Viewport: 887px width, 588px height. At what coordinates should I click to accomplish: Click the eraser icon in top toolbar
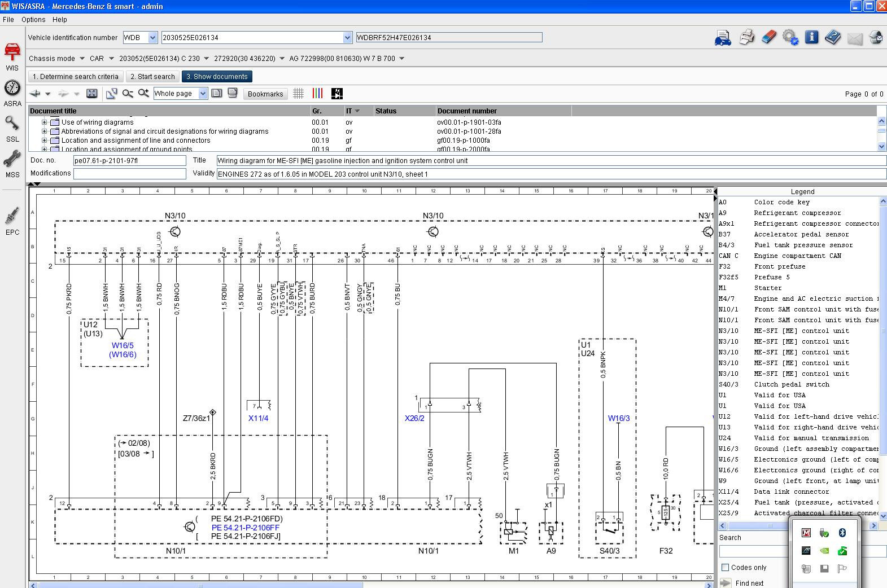point(768,38)
